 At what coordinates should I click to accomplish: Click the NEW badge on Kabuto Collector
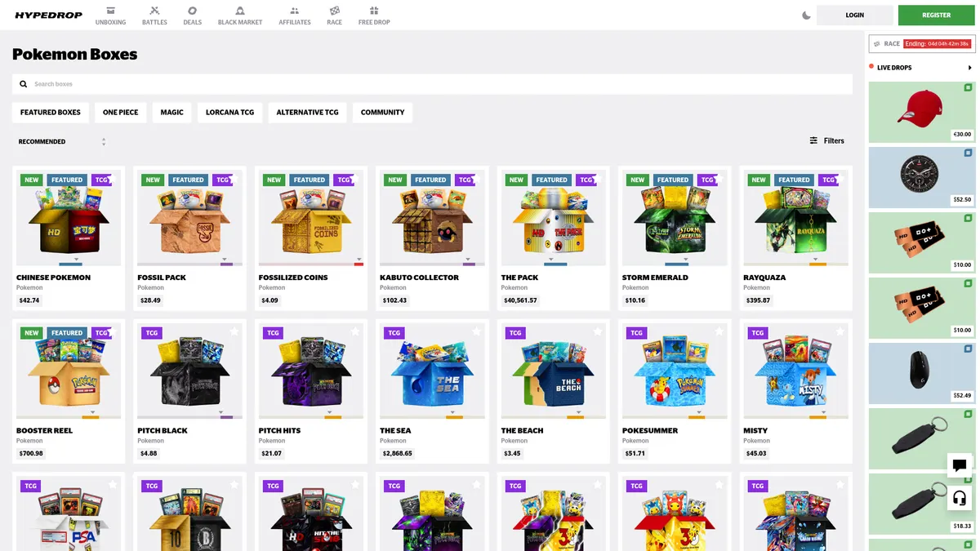[395, 180]
